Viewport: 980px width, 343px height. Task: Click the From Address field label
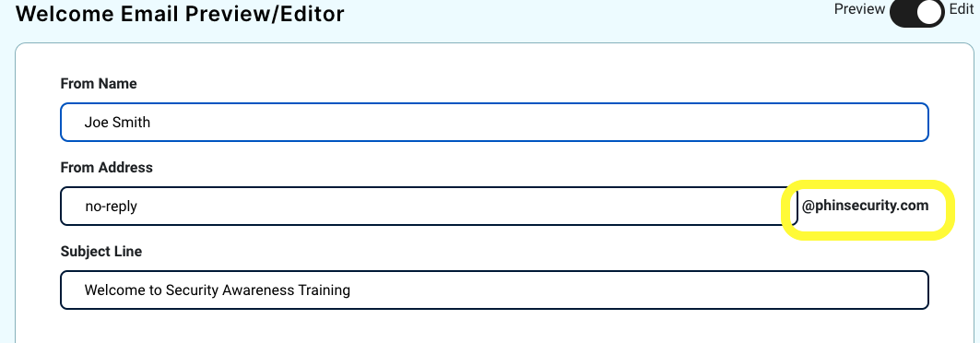[x=106, y=168]
